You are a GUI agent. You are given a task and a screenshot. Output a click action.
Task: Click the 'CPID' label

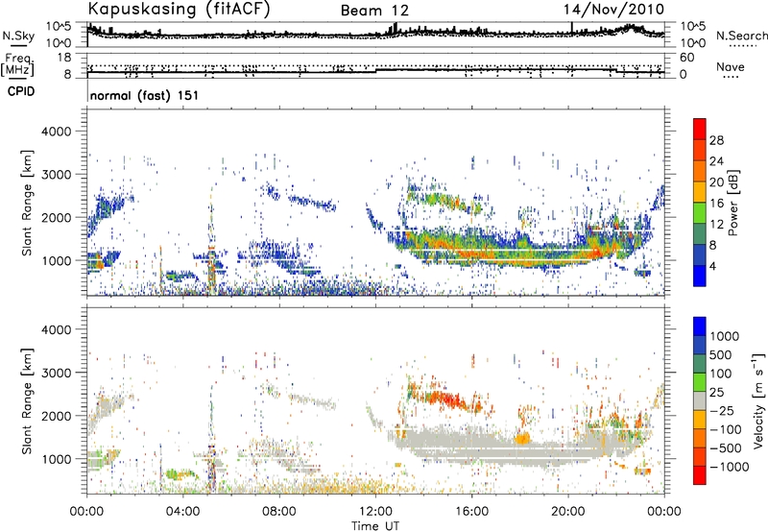coord(21,91)
